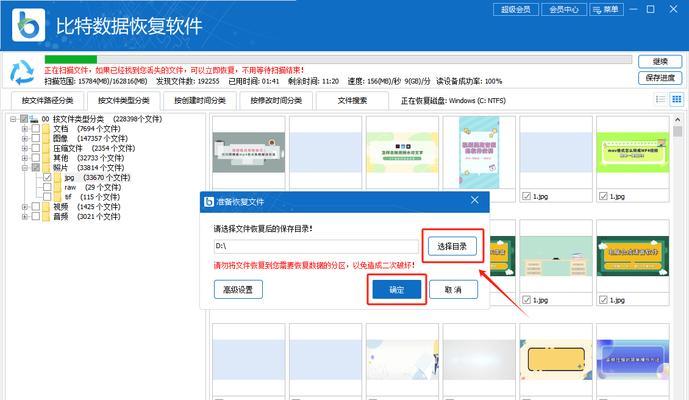Click the dialog title bar 'b' icon

coord(208,202)
